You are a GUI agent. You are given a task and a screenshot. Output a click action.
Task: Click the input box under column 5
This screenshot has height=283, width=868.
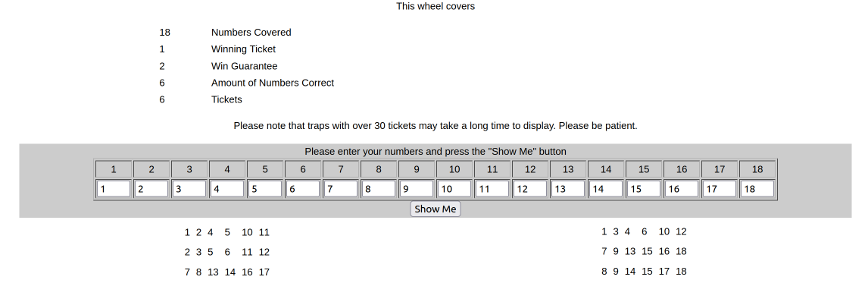point(265,189)
